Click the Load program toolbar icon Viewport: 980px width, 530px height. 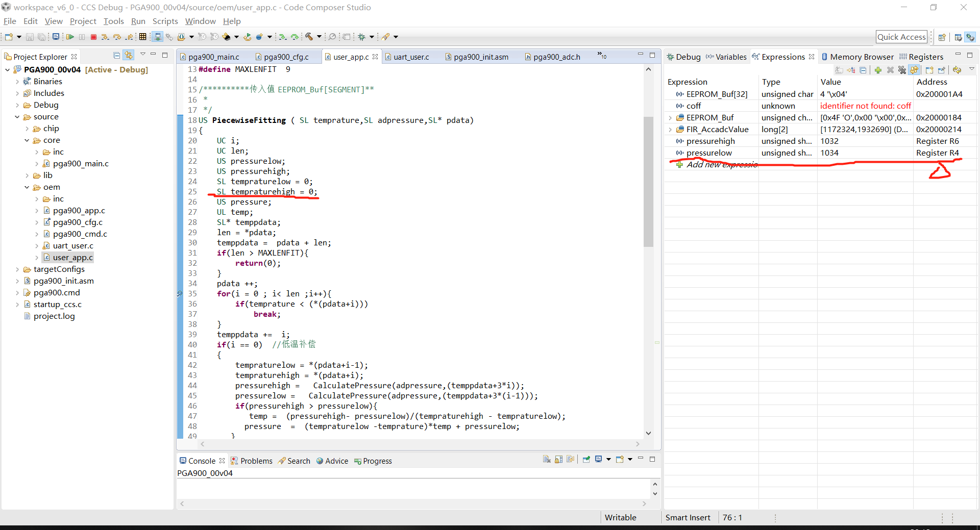point(181,37)
